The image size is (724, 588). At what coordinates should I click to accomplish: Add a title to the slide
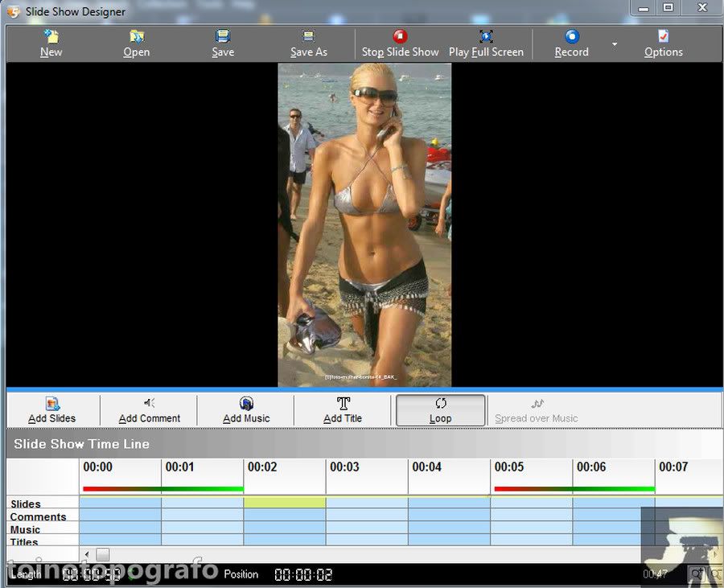tap(343, 410)
